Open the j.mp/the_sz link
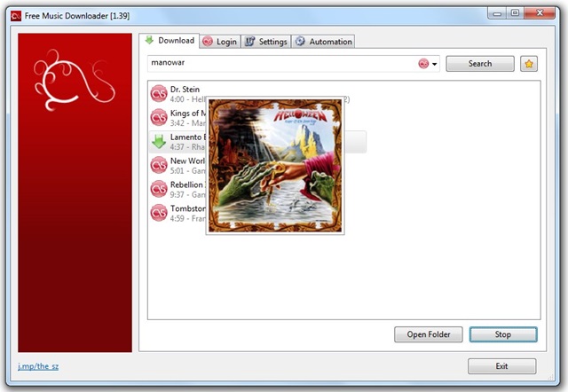This screenshot has height=392, width=568. tap(38, 366)
